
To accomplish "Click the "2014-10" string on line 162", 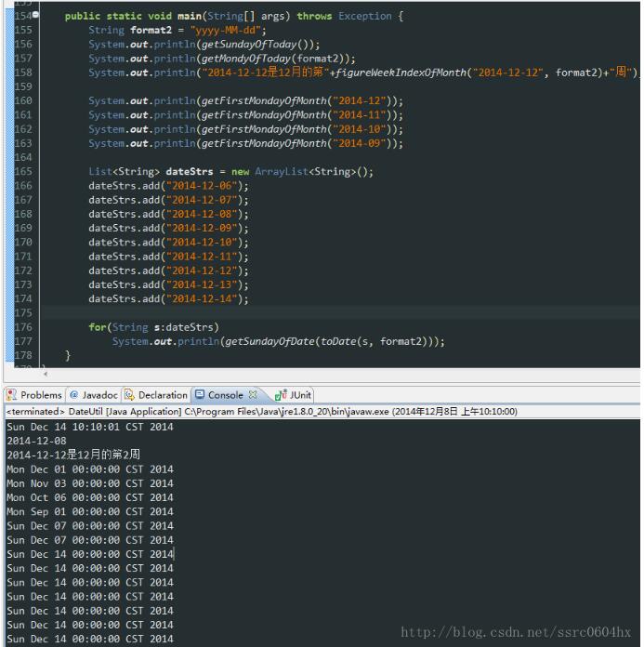I will click(359, 129).
